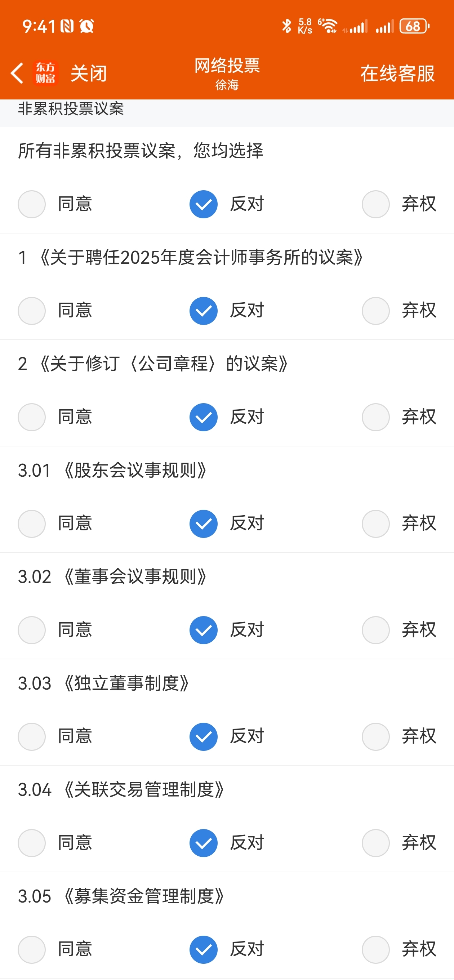Select 同意 for 3.01 股东会议事规则

click(x=32, y=524)
